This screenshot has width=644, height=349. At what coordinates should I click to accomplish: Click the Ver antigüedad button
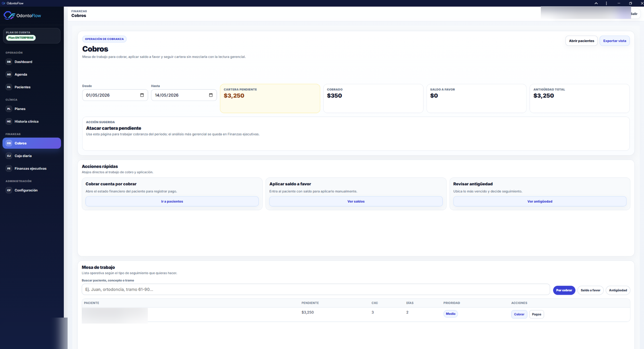540,201
